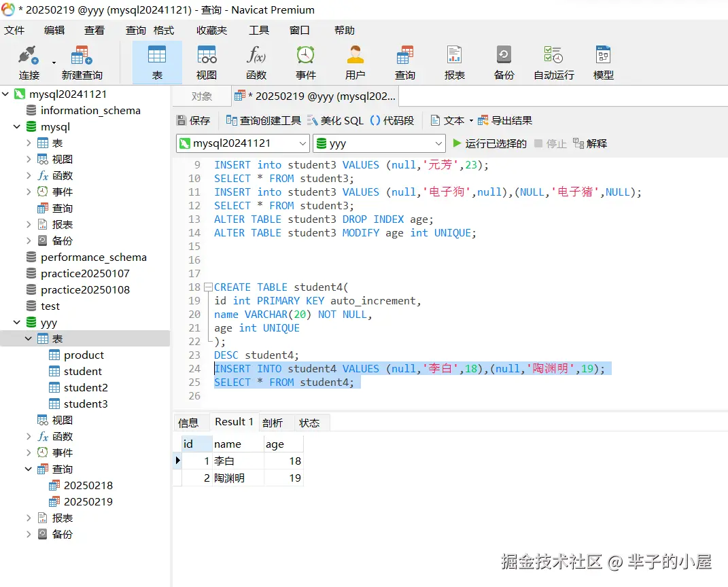Select the 20250219 @yyy query tab

(315, 96)
